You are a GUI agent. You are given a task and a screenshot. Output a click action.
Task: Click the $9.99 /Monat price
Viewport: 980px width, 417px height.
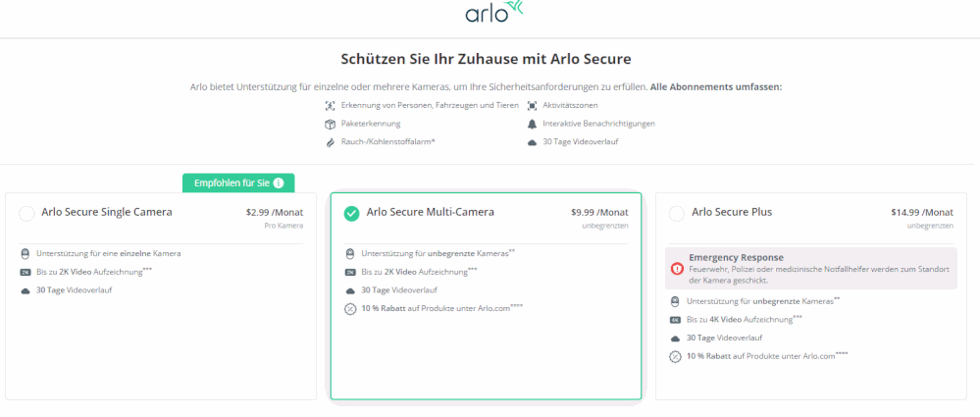599,213
